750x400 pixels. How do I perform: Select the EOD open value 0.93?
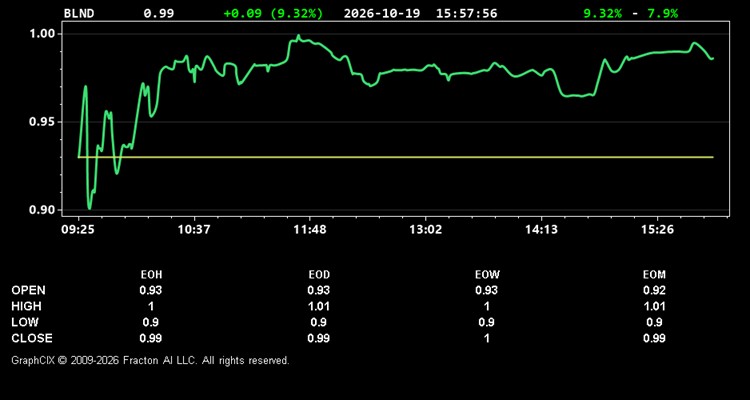tap(319, 290)
